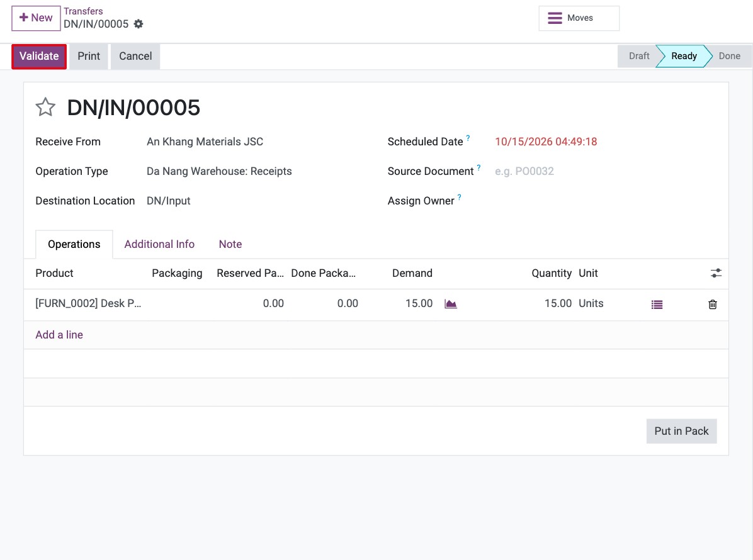
Task: Show help tooltip for Assign Owner
Action: (460, 197)
